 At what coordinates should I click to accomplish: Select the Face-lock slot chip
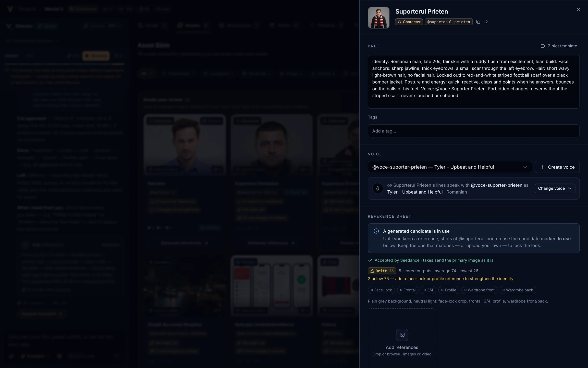(x=381, y=290)
